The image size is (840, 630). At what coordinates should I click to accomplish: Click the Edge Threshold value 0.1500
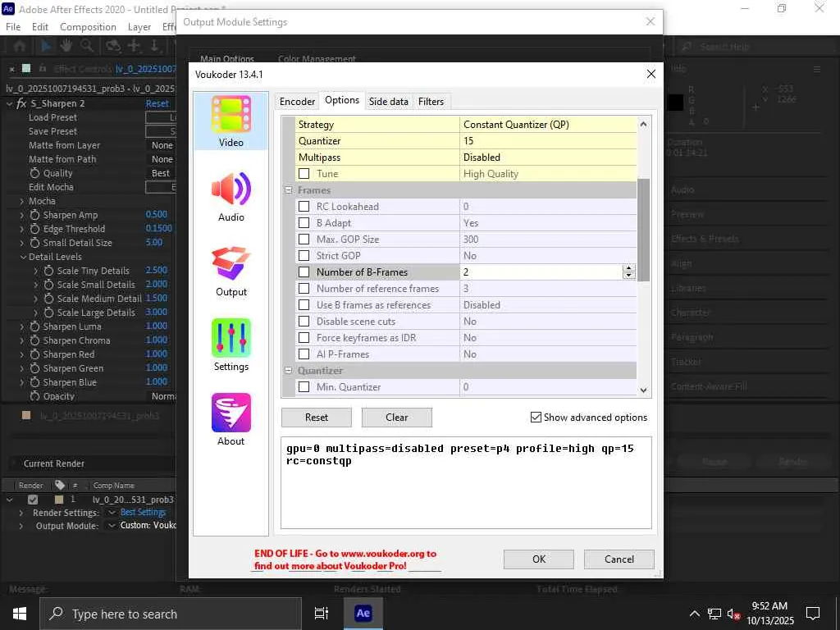(x=158, y=228)
